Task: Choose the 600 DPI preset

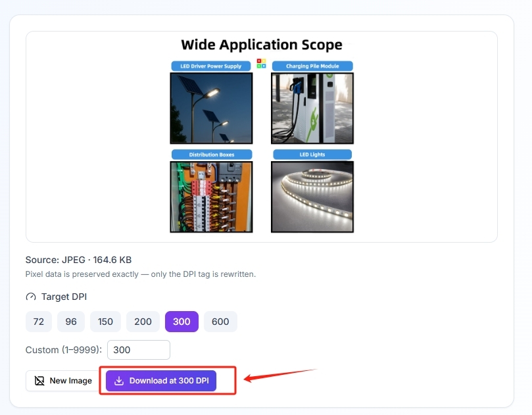Action: 220,322
